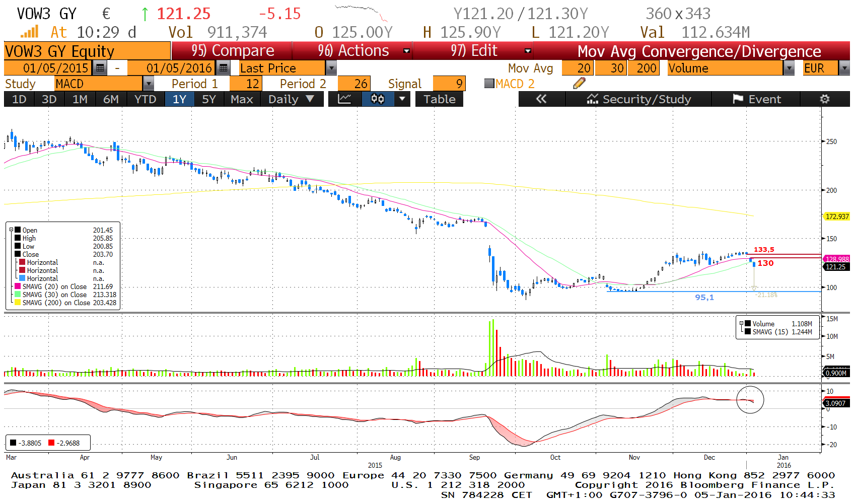Select the 3D range tab
This screenshot has width=854, height=504.
49,99
